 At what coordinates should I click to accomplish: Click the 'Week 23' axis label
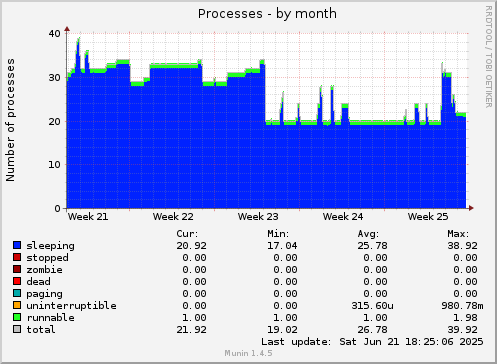point(258,217)
